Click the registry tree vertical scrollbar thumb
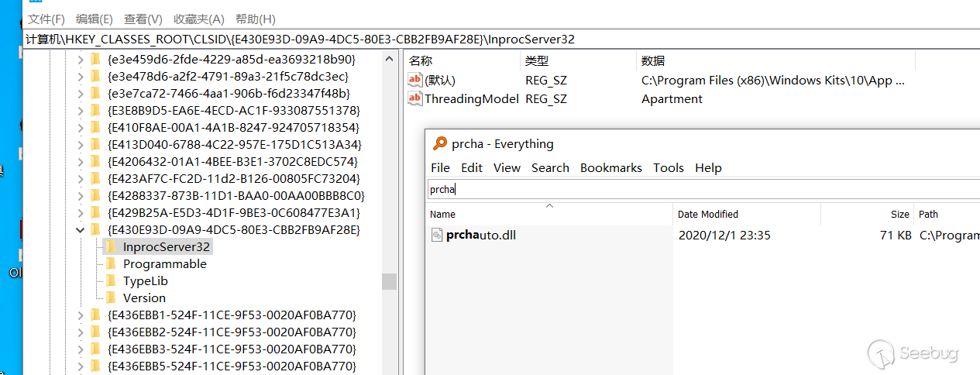Screen dimensions: 980x375 (389, 281)
